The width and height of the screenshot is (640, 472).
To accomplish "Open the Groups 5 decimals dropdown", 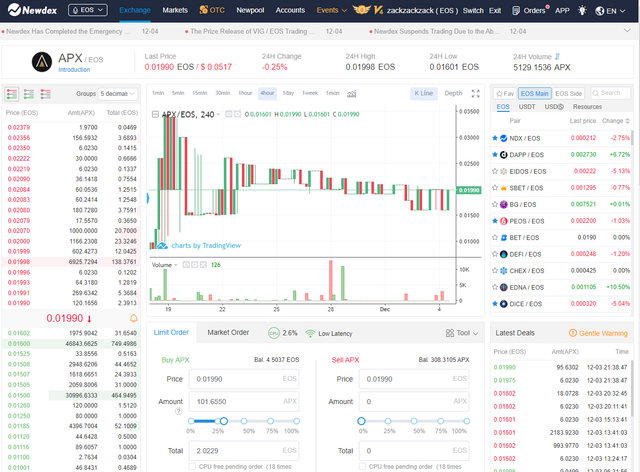I will [118, 94].
